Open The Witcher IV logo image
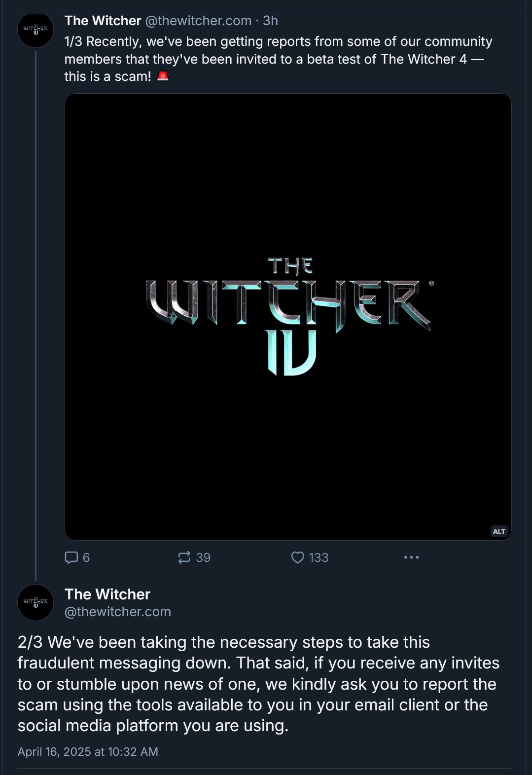Image resolution: width=532 pixels, height=775 pixels. (x=288, y=317)
